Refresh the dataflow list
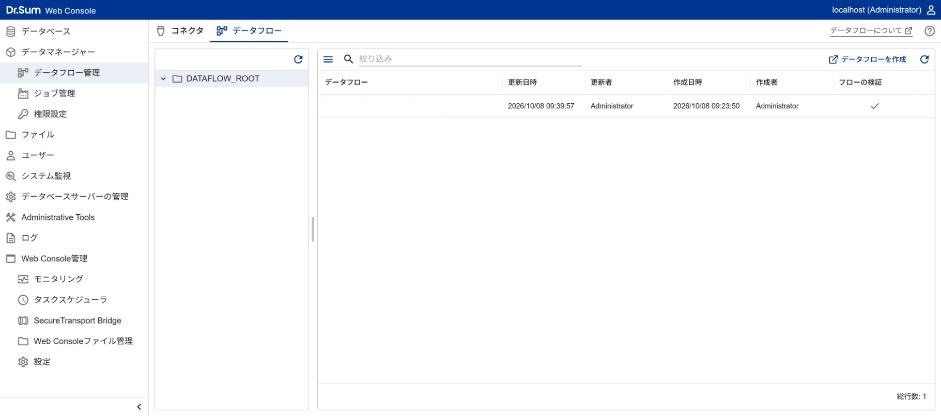Image resolution: width=941 pixels, height=416 pixels. (x=924, y=59)
